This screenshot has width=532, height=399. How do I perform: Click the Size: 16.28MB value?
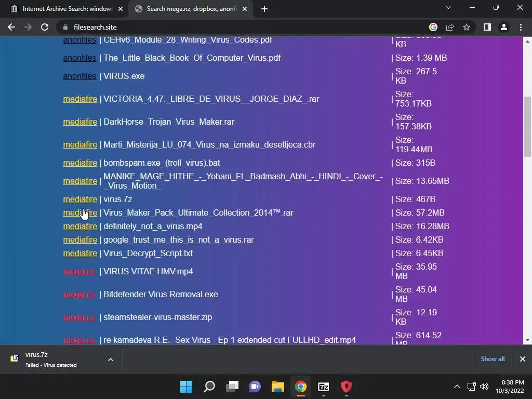pos(422,227)
